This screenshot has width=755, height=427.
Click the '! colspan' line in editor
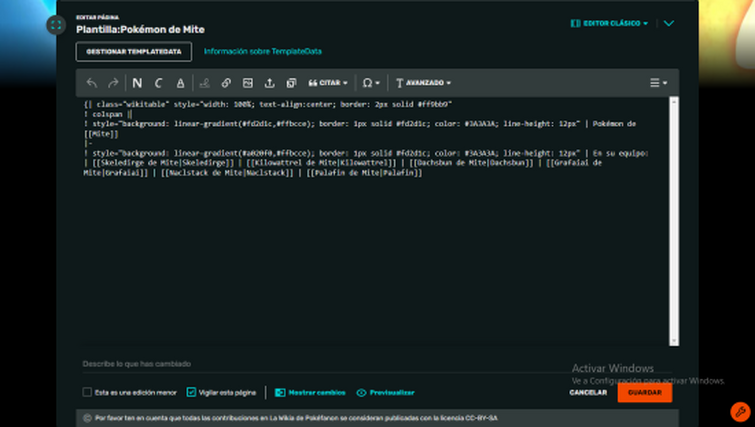(x=108, y=114)
